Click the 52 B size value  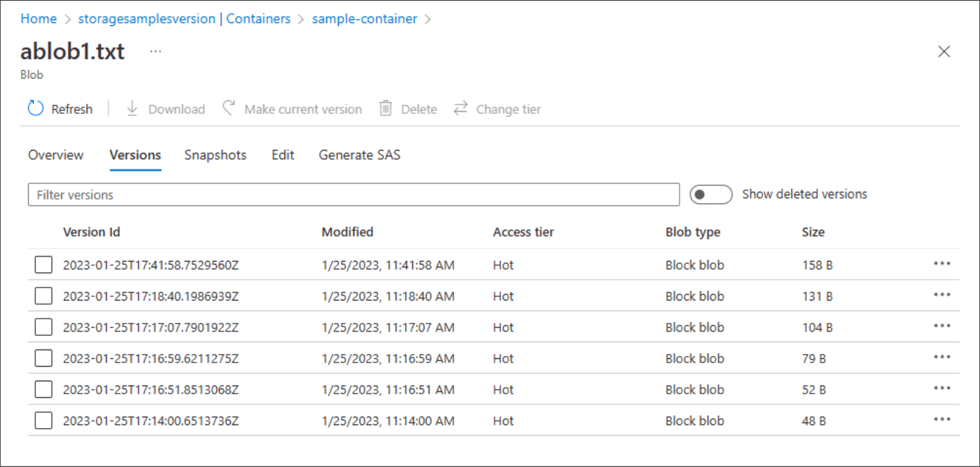(x=814, y=390)
